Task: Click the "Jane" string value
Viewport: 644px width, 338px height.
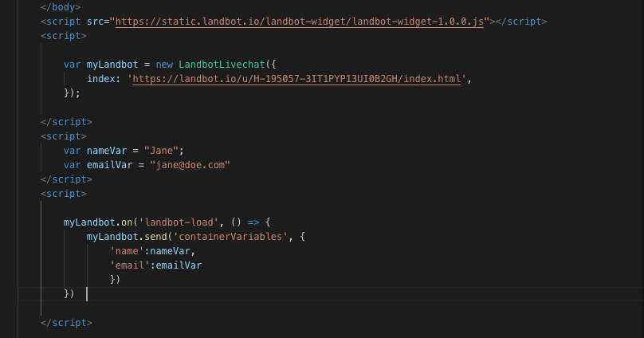Action: 161,151
